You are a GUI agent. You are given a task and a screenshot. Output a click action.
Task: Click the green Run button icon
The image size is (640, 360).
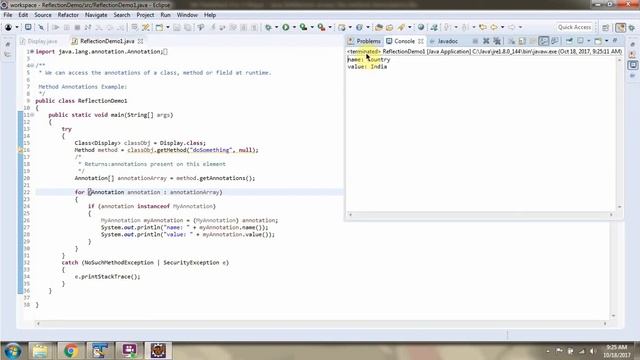point(286,27)
